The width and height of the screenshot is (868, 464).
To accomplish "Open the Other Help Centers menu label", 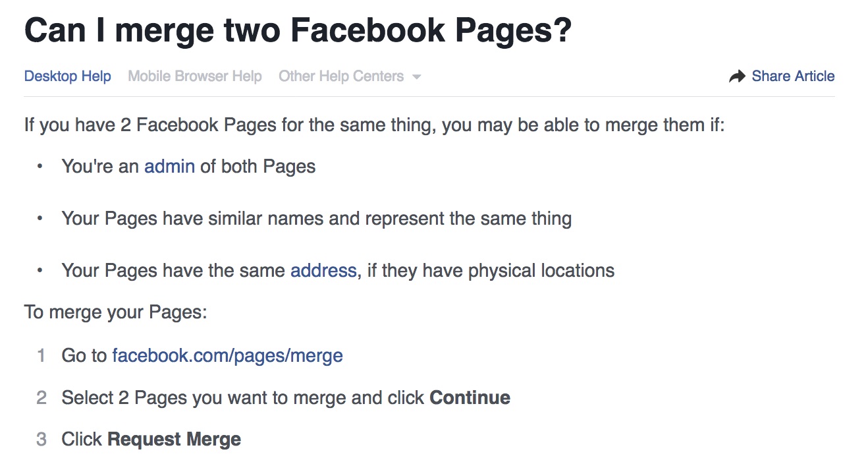I will point(341,76).
